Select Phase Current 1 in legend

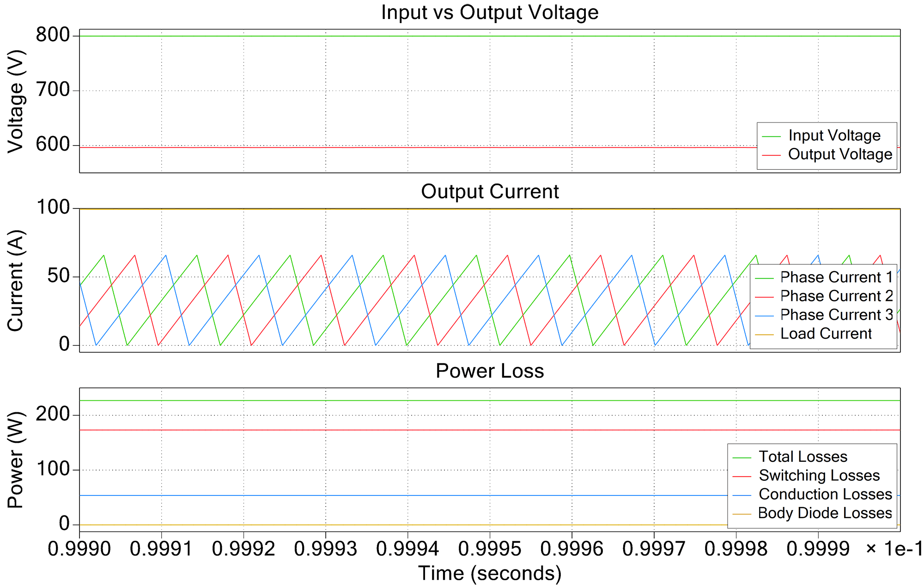836,277
